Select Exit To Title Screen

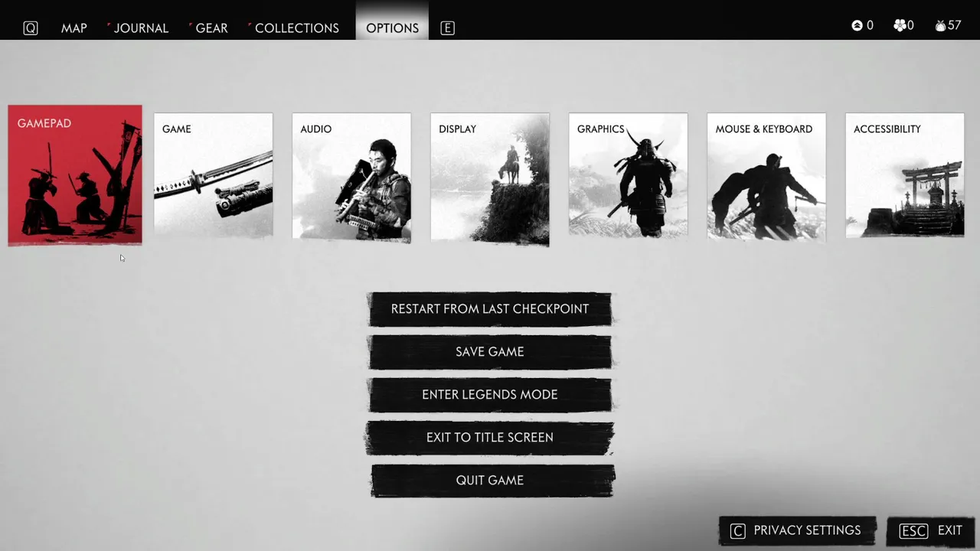(x=490, y=438)
